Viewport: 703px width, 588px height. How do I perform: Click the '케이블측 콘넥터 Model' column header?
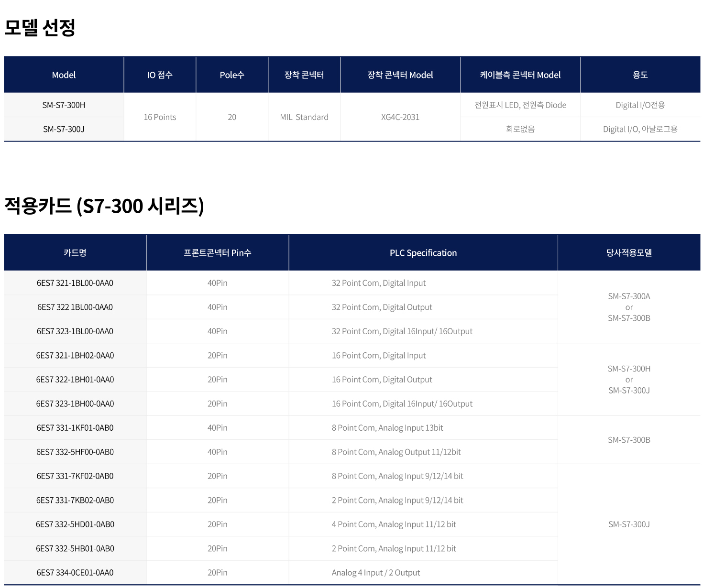(x=520, y=75)
